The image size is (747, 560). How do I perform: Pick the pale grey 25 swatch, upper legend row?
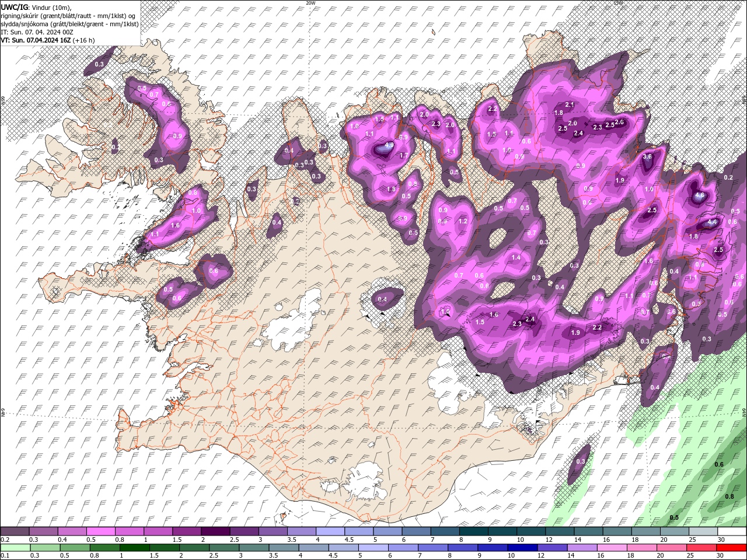[703, 531]
